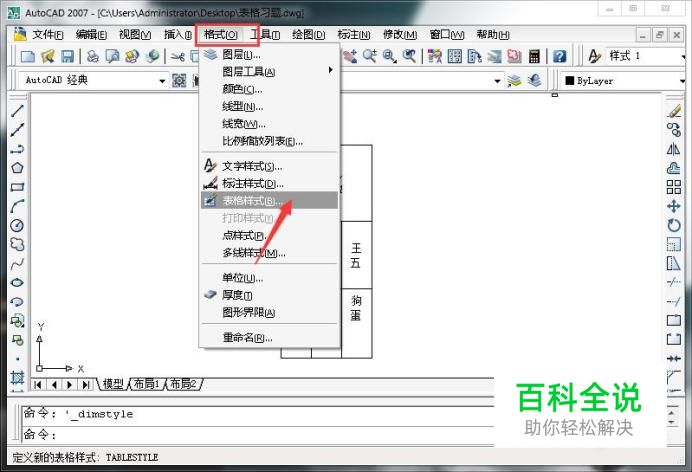Choose 多线样式 menu entry
This screenshot has width=692, height=472.
[x=269, y=253]
